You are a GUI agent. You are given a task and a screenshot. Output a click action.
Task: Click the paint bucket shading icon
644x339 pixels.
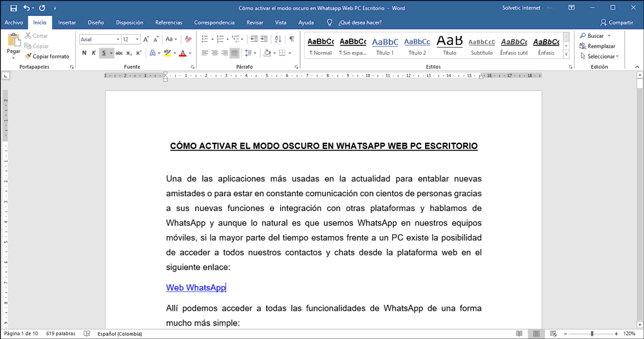point(267,53)
